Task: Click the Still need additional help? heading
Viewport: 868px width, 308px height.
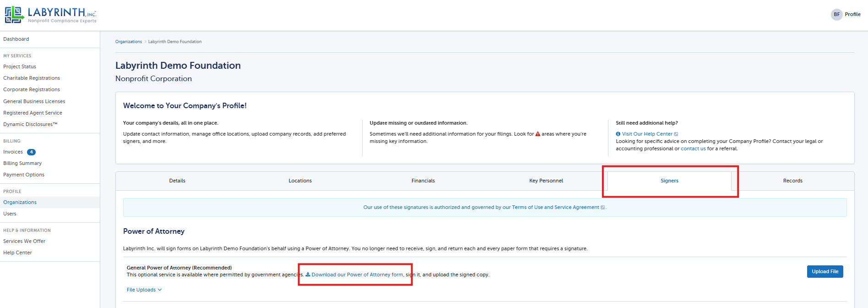Action: (647, 123)
